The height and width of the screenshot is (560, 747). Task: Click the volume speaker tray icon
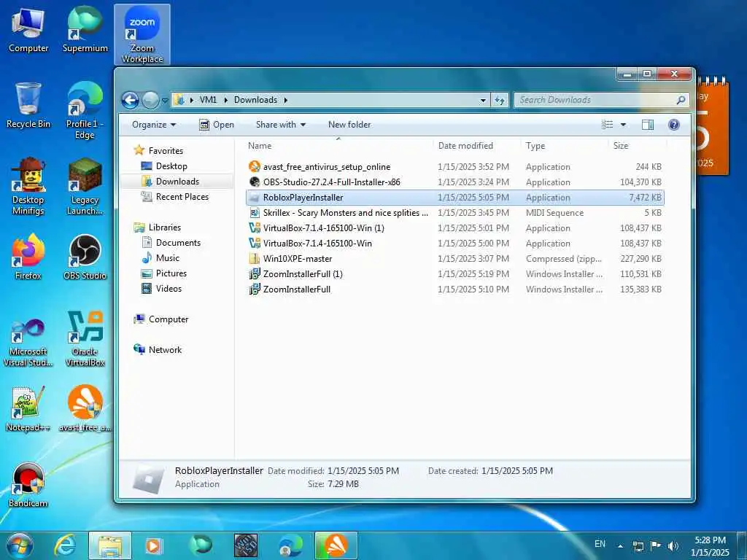pos(673,545)
